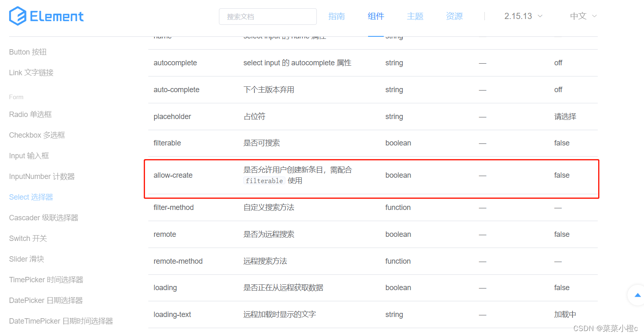This screenshot has width=644, height=336.
Task: Open the 资源 section
Action: tap(454, 16)
